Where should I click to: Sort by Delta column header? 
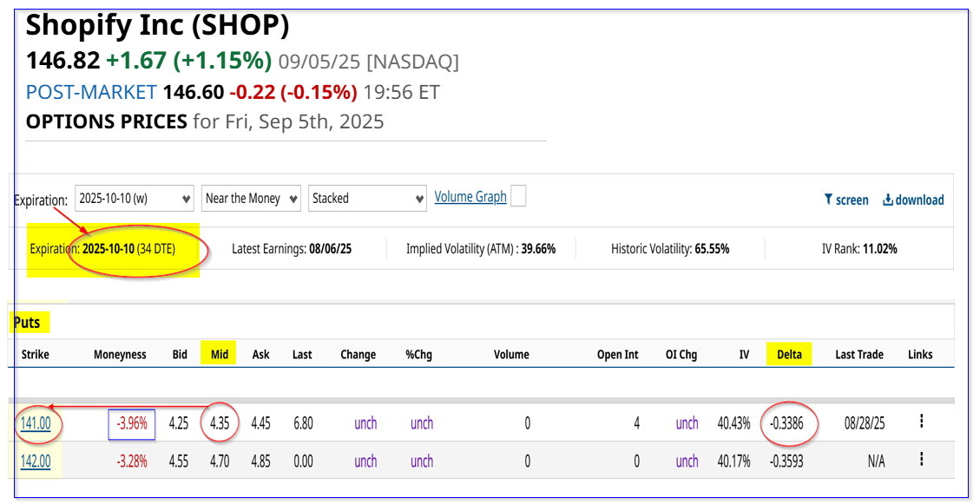tap(789, 355)
